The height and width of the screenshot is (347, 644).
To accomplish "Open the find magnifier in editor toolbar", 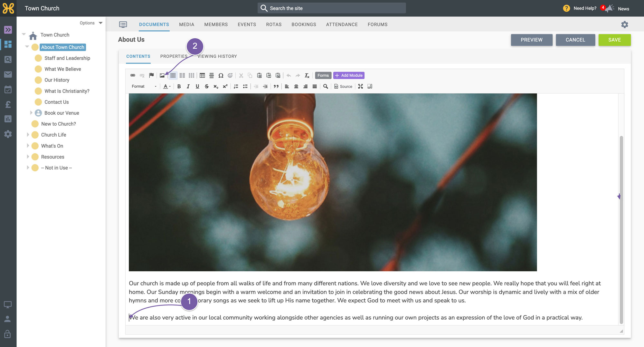I will click(x=326, y=86).
